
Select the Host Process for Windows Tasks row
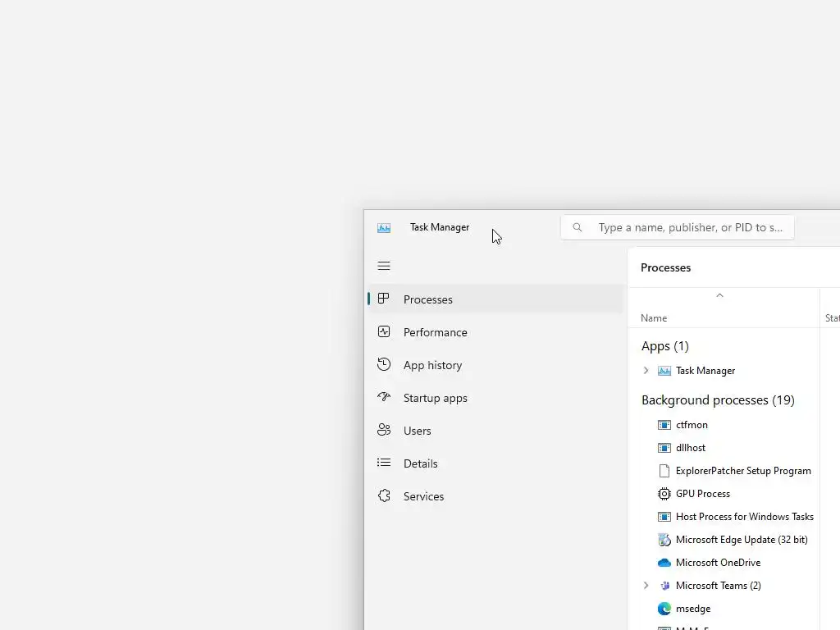(724, 517)
